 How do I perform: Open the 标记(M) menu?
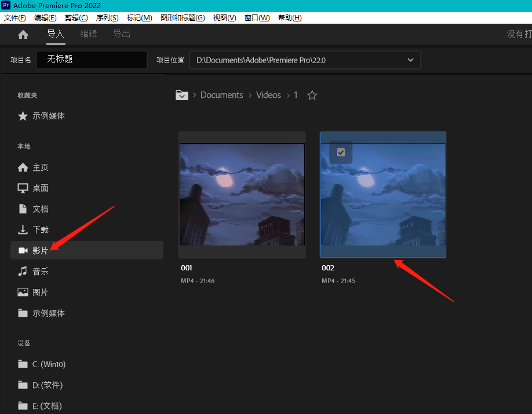point(139,18)
